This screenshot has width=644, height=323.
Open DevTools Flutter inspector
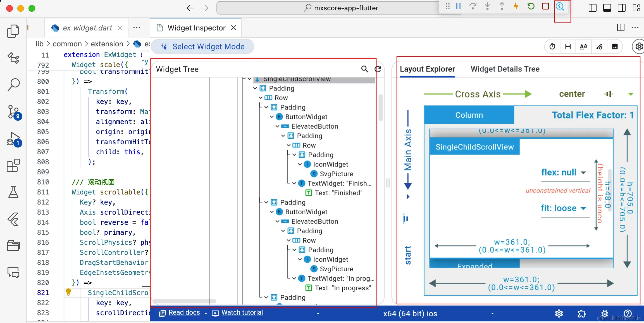point(560,7)
